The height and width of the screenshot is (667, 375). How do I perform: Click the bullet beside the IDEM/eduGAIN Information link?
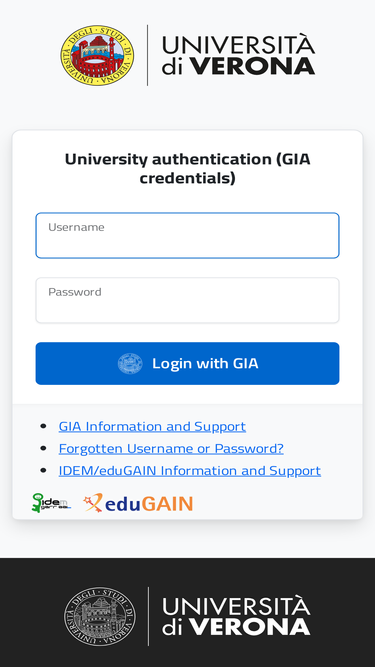click(43, 471)
